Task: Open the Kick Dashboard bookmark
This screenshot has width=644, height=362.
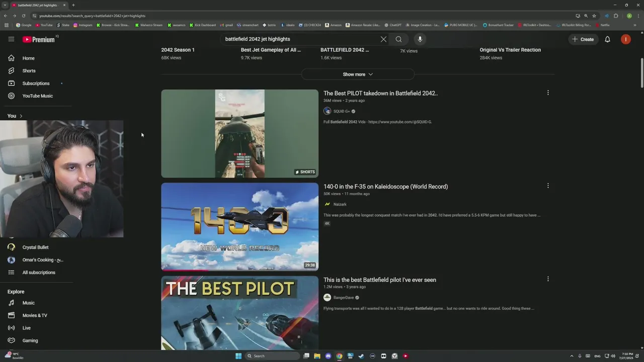Action: click(x=202, y=25)
